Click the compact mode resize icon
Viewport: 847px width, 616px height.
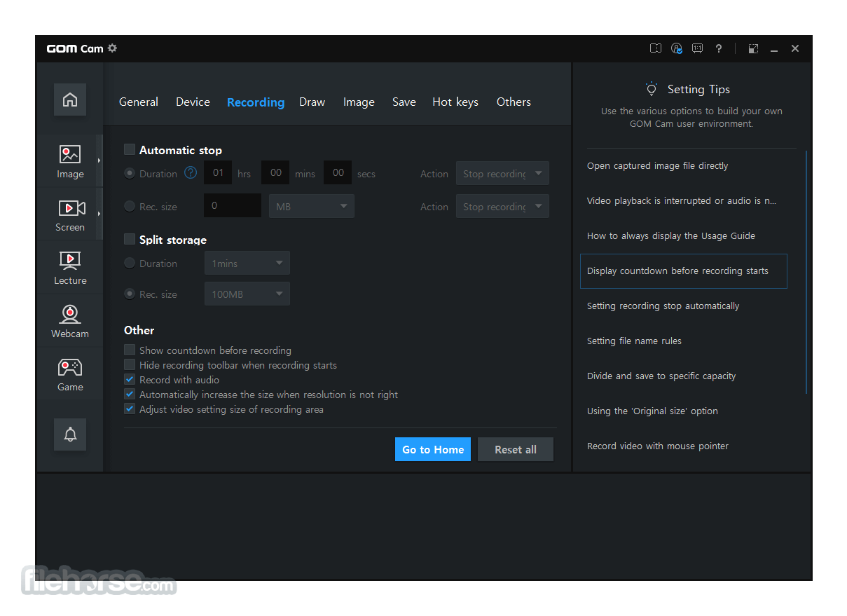(x=753, y=48)
